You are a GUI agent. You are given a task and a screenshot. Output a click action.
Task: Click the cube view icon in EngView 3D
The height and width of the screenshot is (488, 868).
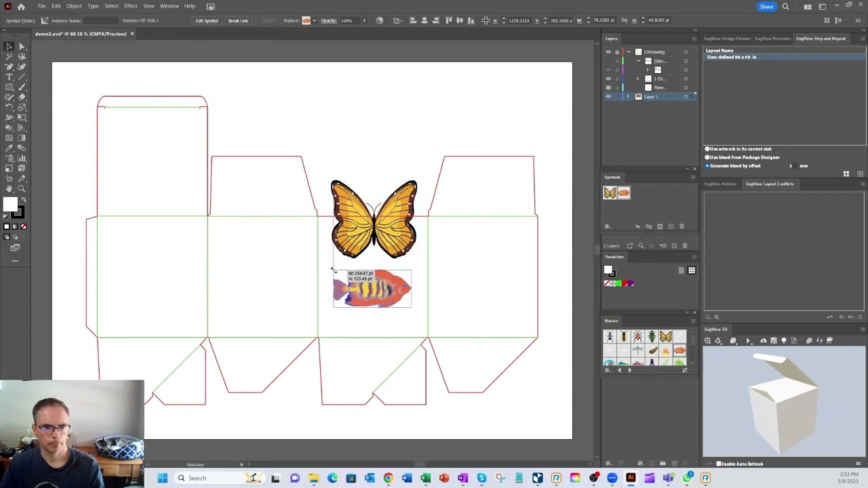734,341
